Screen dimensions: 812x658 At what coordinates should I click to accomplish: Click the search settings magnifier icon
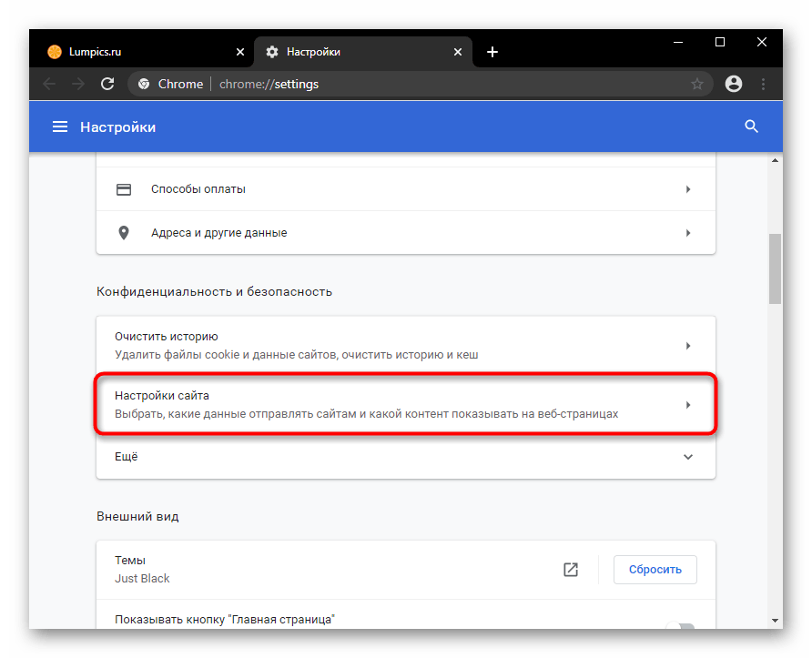pos(751,127)
